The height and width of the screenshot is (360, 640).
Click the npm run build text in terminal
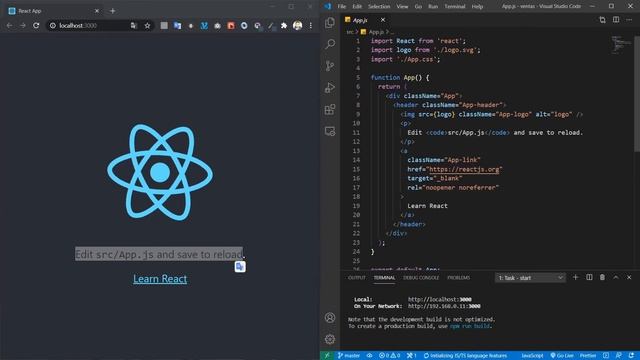[x=470, y=326]
